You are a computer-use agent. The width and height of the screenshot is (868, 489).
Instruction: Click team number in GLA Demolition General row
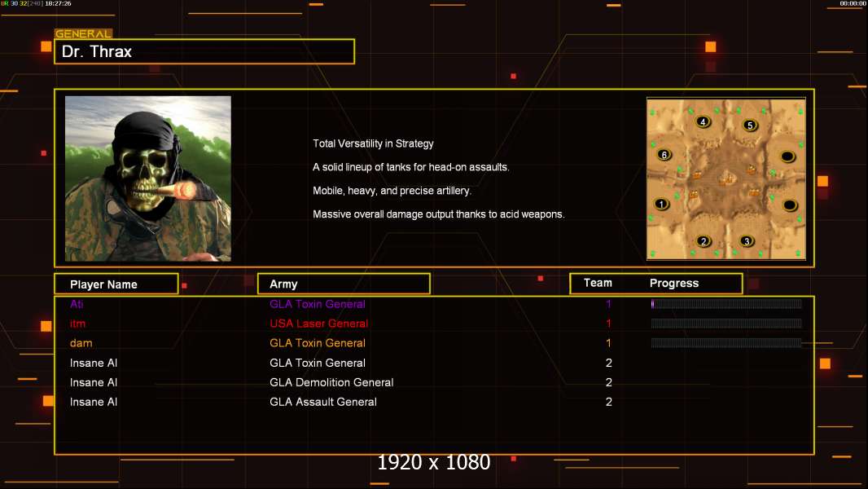click(608, 382)
